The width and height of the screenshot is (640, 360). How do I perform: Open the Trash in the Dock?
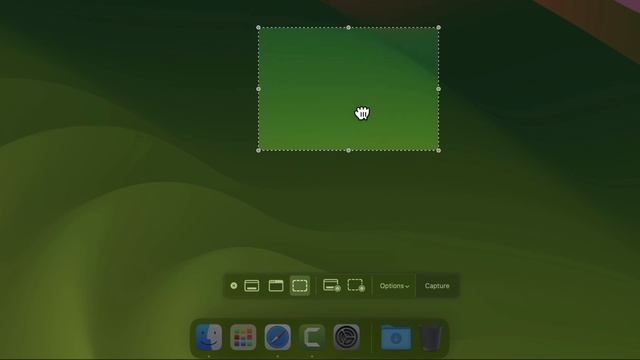(x=431, y=338)
